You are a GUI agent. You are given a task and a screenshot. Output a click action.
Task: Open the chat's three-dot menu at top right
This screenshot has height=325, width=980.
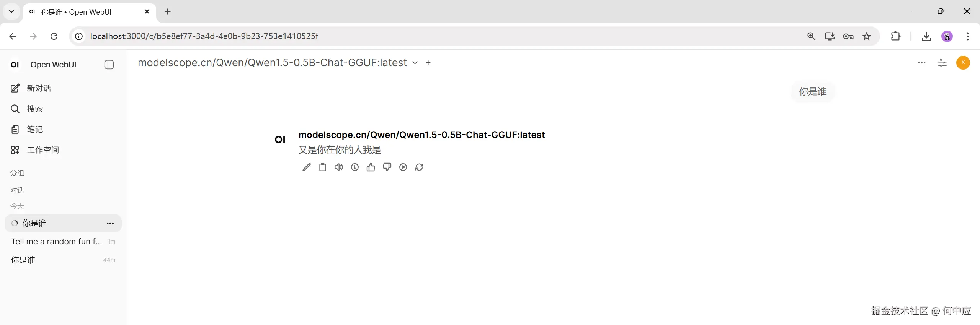(922, 63)
